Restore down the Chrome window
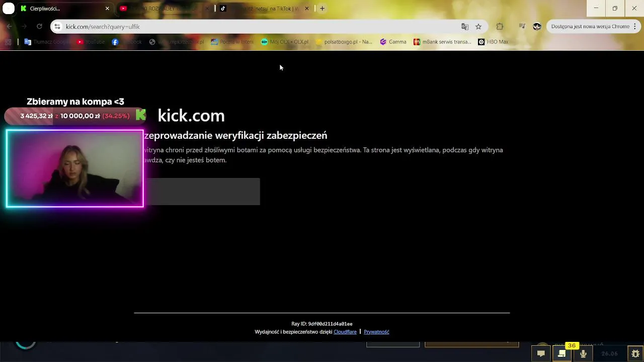Viewport: 644px width, 362px height. tap(615, 9)
